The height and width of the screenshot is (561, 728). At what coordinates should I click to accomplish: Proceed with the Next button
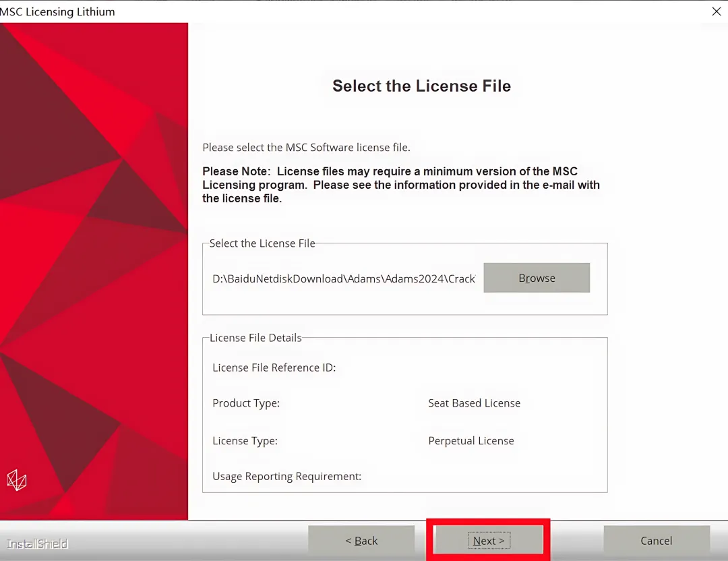(489, 540)
